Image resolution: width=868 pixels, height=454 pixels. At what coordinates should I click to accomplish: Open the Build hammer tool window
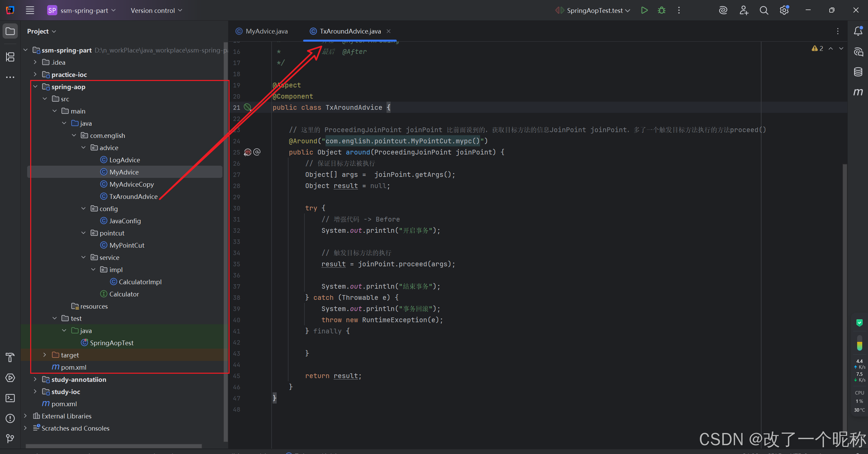tap(10, 357)
